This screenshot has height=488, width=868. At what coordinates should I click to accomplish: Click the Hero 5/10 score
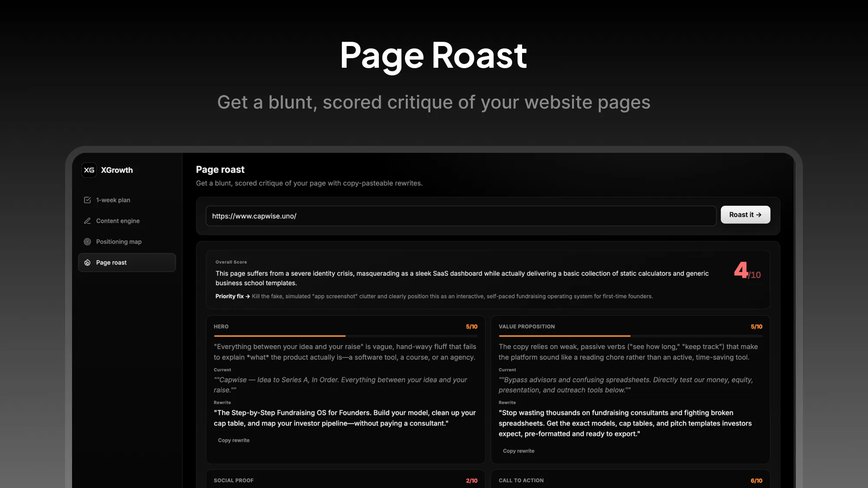pyautogui.click(x=471, y=326)
